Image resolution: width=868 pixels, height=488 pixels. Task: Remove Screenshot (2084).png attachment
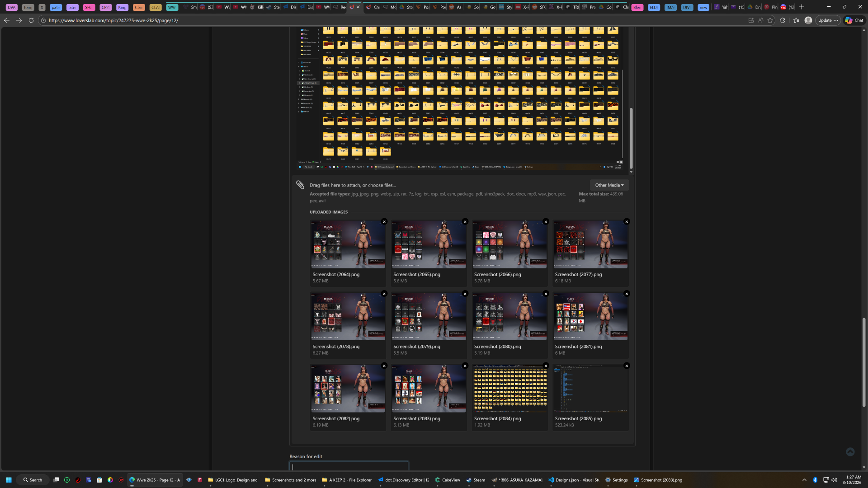pos(546,366)
